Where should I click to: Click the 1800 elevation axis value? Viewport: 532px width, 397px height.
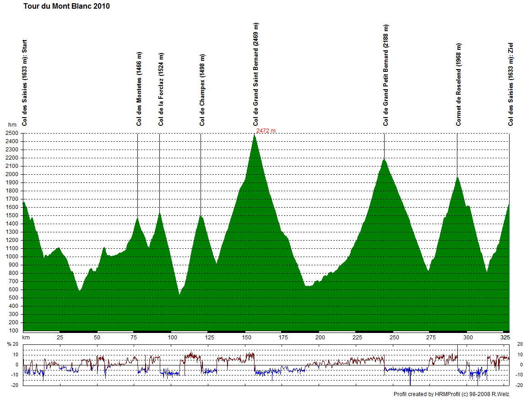pos(12,191)
